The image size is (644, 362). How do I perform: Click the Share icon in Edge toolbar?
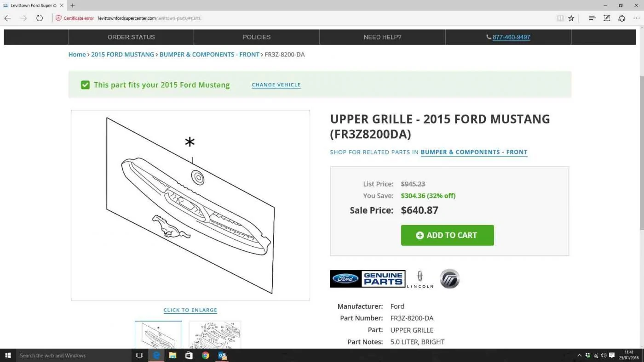coord(622,18)
